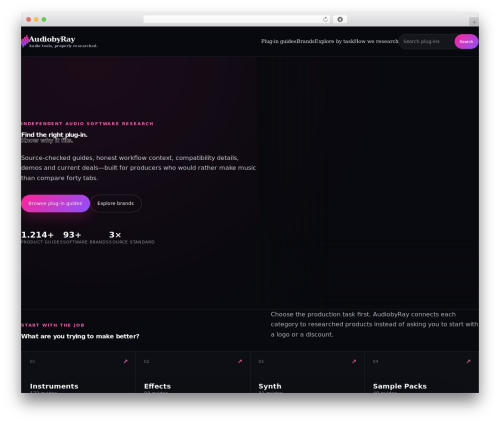Click the 'Find the right plug-in.' headline
Image resolution: width=500 pixels, height=423 pixels.
(54, 135)
